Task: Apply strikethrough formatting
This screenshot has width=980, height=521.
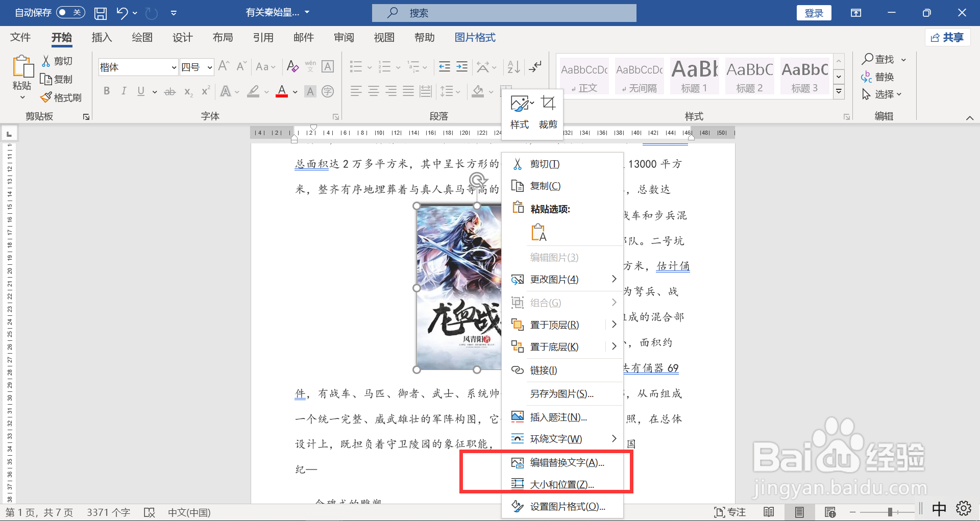Action: (170, 92)
